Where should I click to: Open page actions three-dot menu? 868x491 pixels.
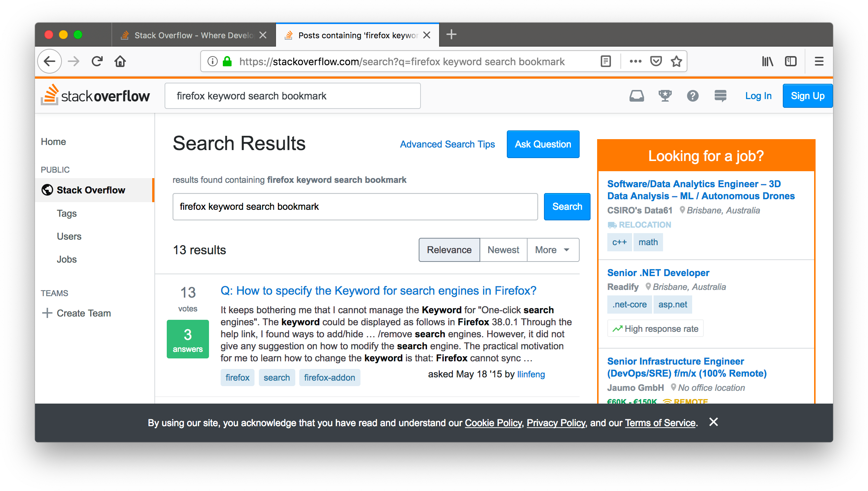635,61
